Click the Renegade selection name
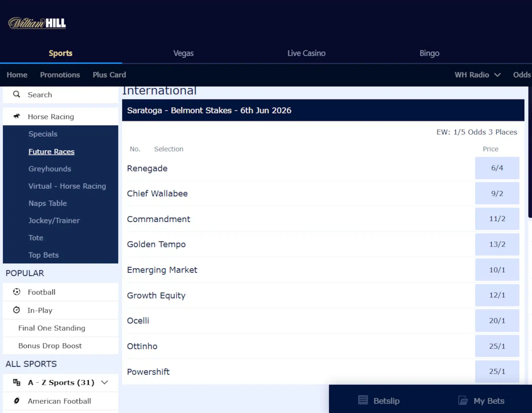This screenshot has width=532, height=413. 147,168
